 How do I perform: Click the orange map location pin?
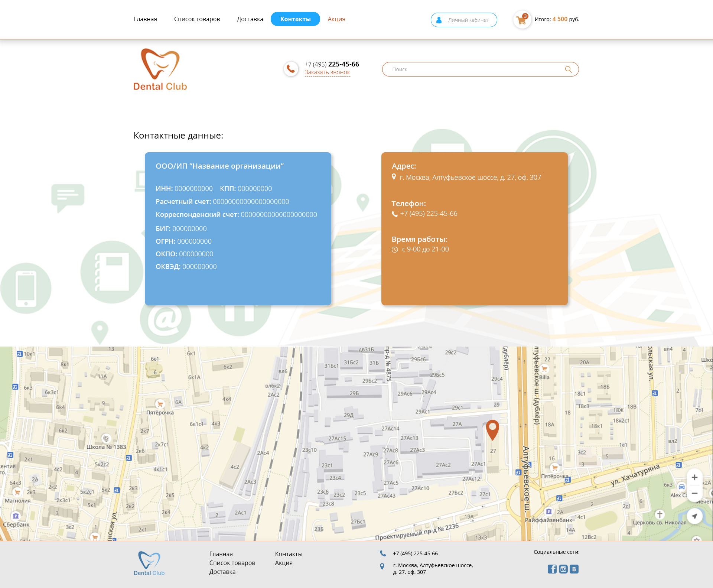492,429
